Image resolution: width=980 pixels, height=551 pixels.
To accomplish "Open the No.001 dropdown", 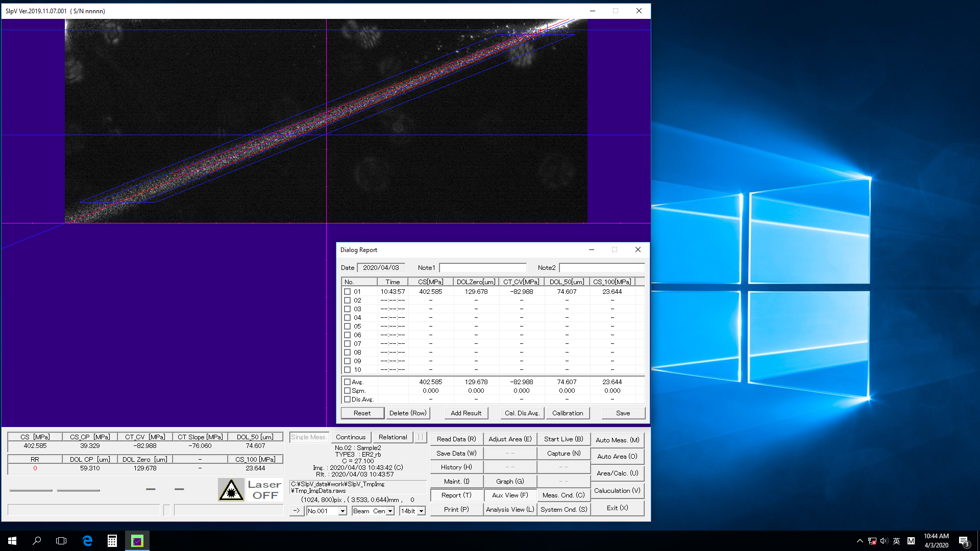I will (342, 511).
